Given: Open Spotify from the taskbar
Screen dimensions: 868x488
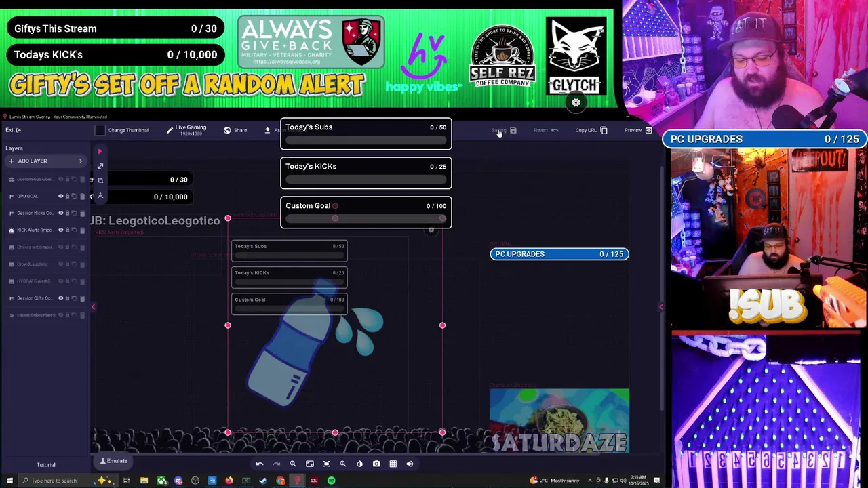Looking at the screenshot, I should click(x=331, y=481).
